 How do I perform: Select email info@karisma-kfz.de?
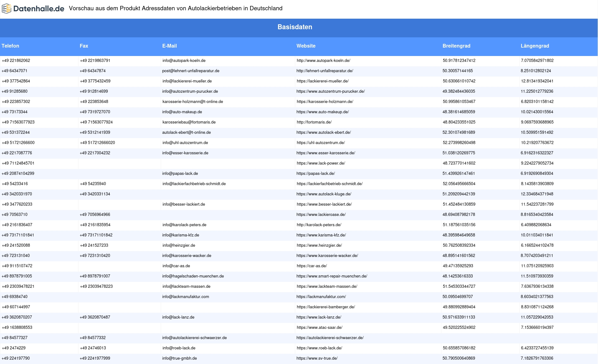coord(181,235)
